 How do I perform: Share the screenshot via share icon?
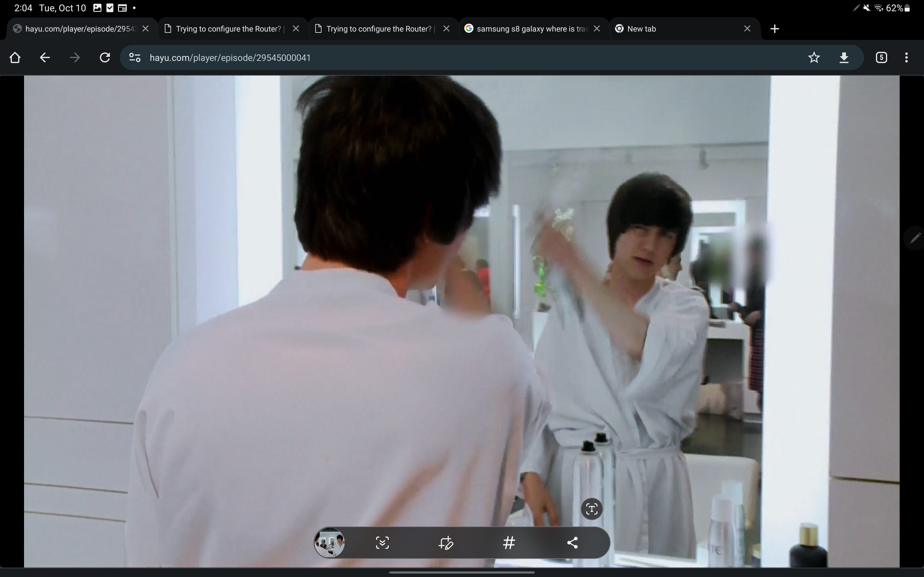coord(572,543)
